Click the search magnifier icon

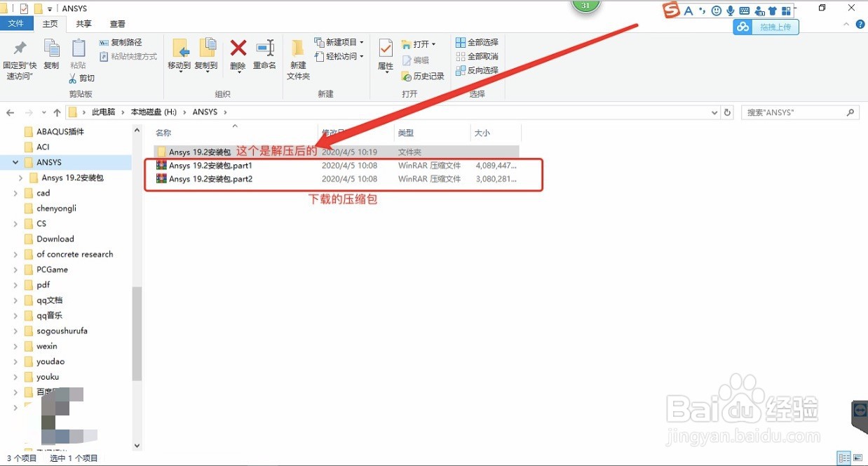(850, 112)
